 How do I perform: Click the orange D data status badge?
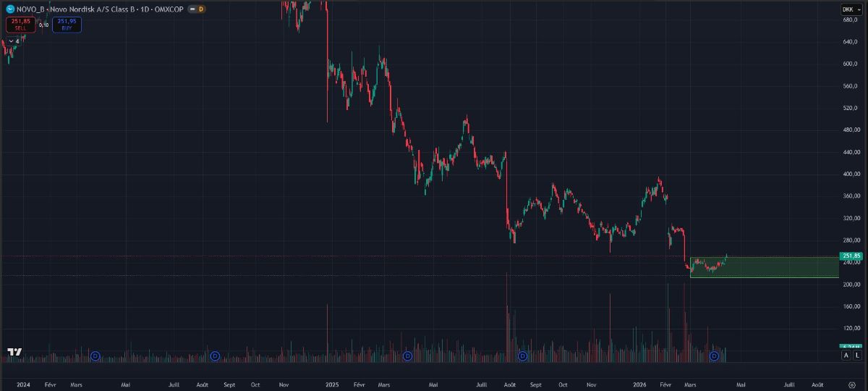pyautogui.click(x=200, y=9)
